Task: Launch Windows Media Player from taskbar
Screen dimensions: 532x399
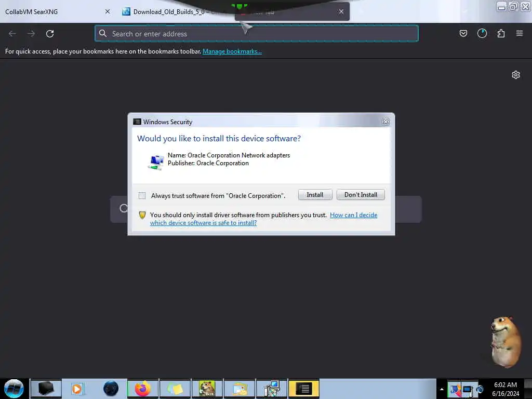Action: [x=77, y=389]
